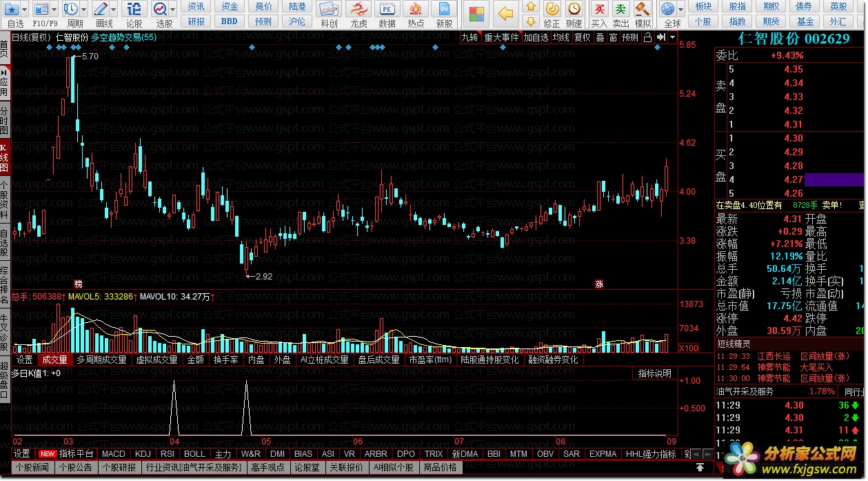The image size is (868, 481).
Task: Toggle the 预测 forecast on chart bar
Action: coord(629,37)
